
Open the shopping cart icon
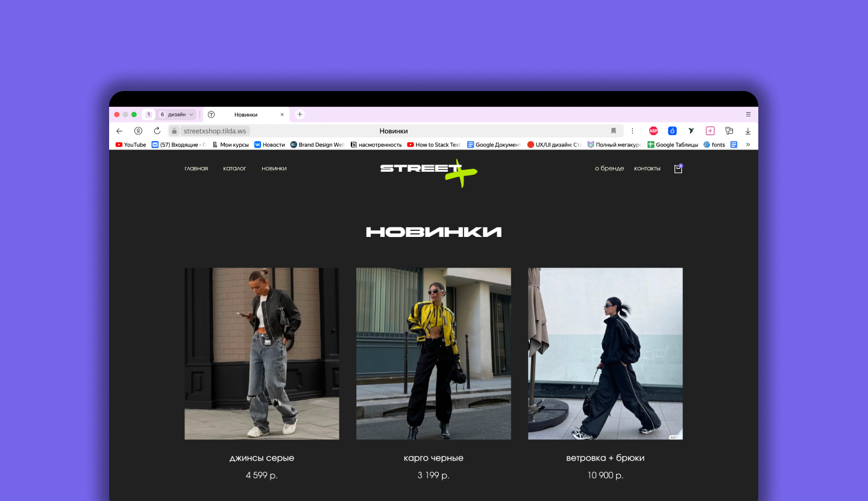point(678,169)
